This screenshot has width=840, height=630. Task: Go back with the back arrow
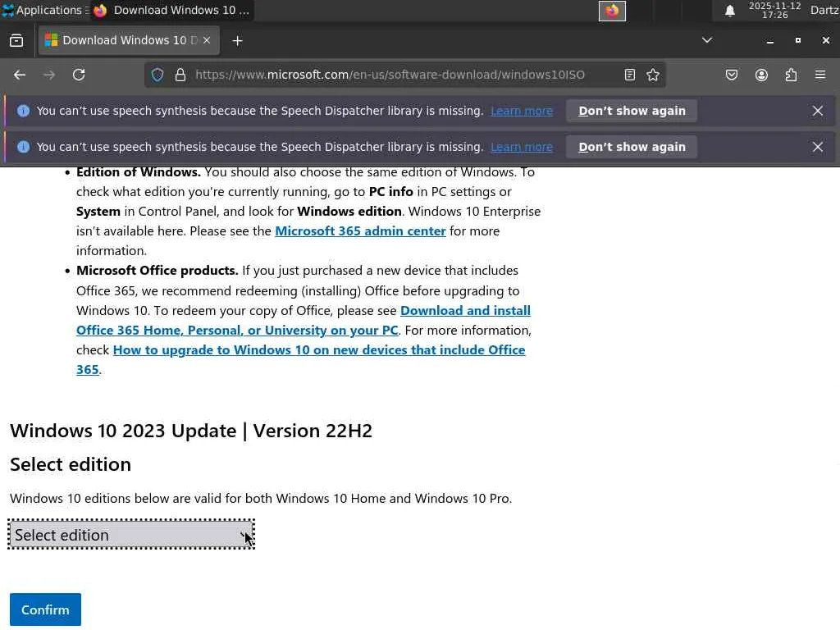point(20,75)
